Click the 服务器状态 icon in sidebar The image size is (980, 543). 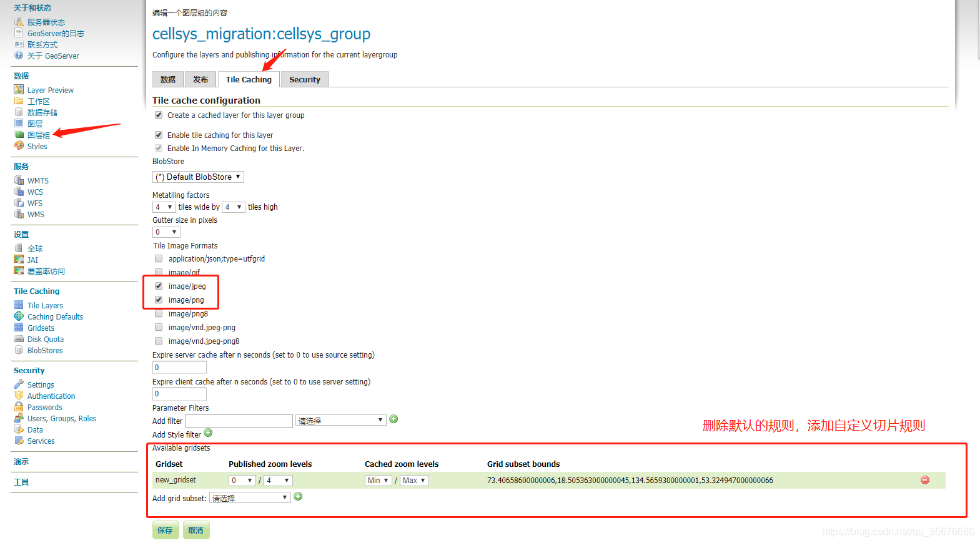coord(19,22)
